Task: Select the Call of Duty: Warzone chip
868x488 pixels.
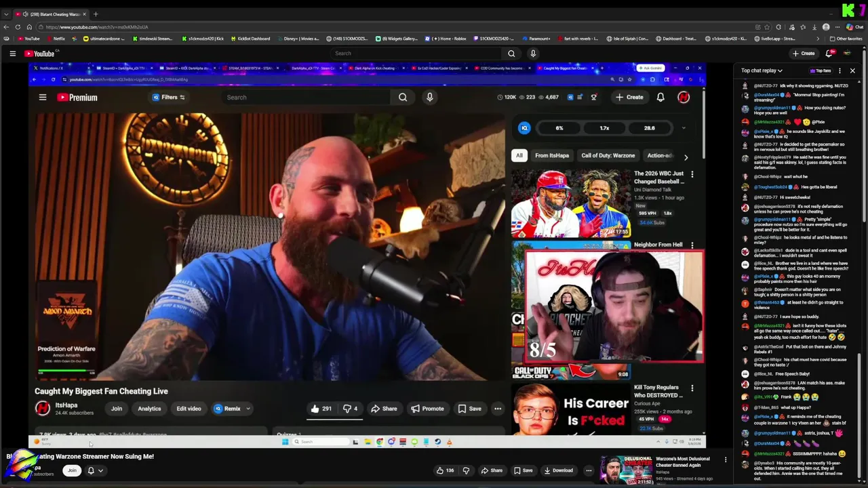Action: click(608, 155)
